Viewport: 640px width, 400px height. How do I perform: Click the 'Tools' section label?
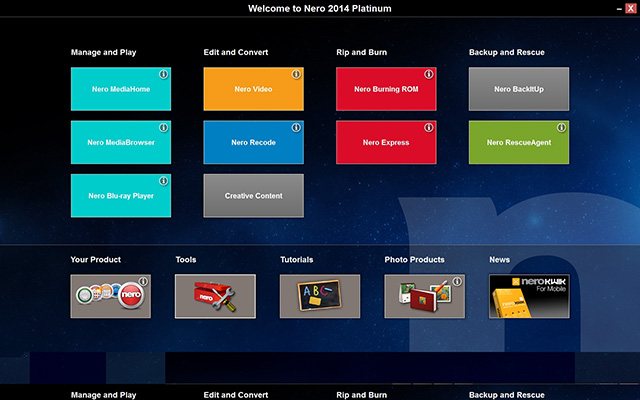click(x=186, y=260)
